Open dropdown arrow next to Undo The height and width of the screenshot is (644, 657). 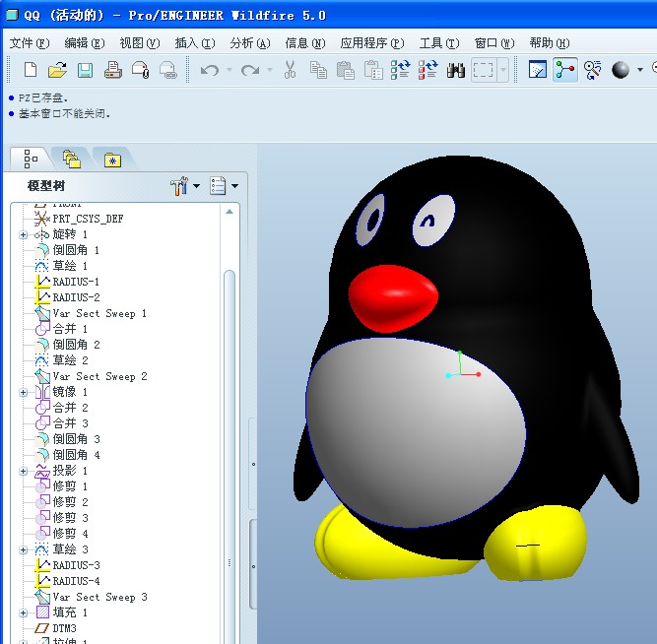click(230, 70)
